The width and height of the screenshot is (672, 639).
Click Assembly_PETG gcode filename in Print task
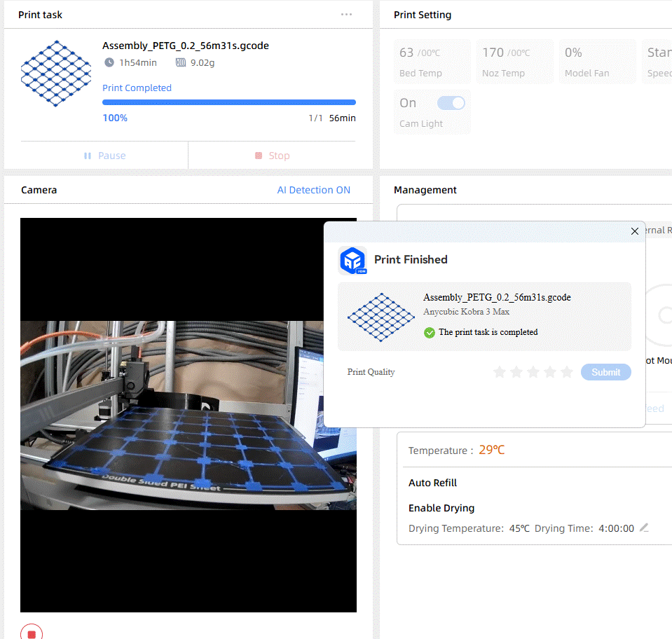tap(186, 46)
